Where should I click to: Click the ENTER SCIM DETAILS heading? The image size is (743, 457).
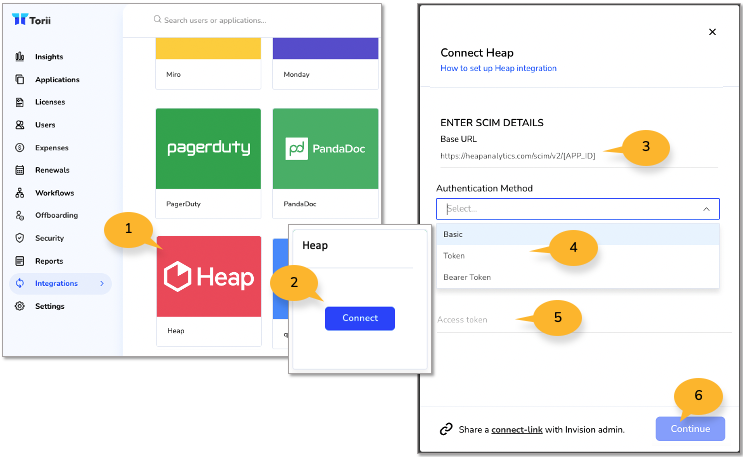click(492, 122)
